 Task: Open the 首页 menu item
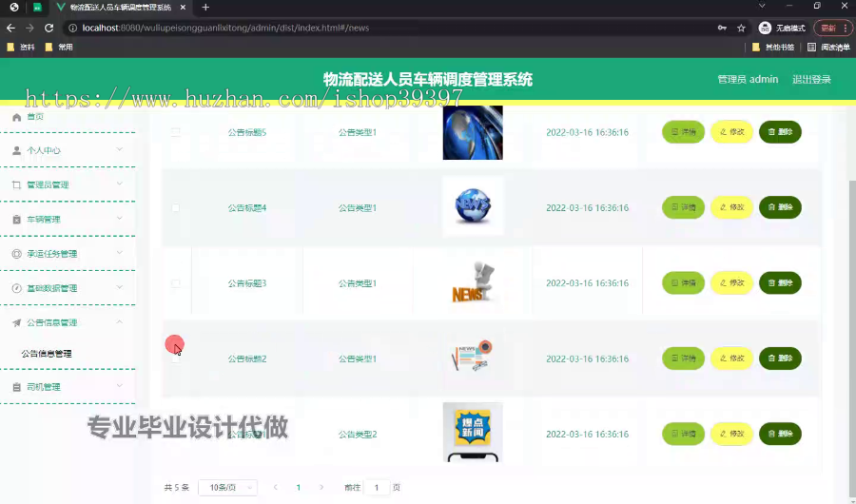tap(35, 117)
